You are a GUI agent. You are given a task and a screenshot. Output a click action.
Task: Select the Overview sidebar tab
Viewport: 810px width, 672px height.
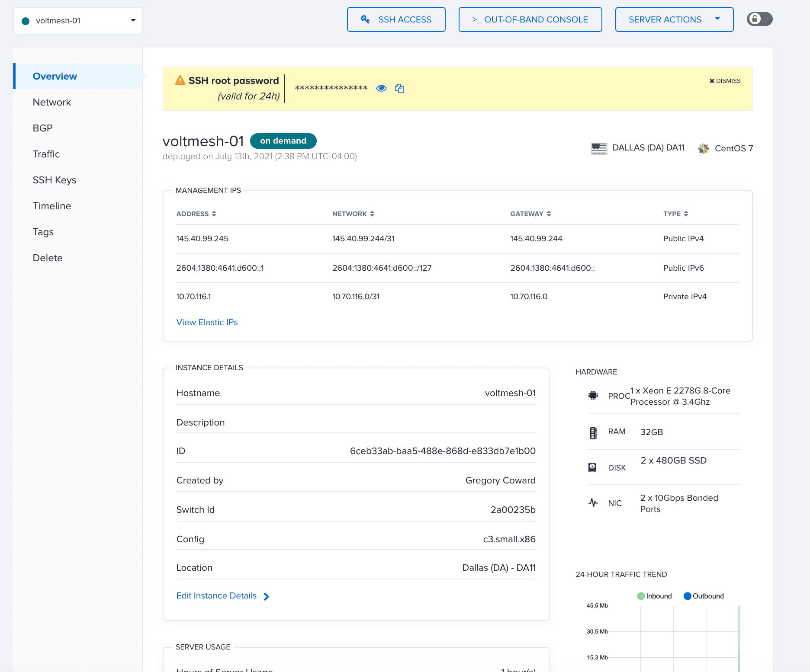78,76
